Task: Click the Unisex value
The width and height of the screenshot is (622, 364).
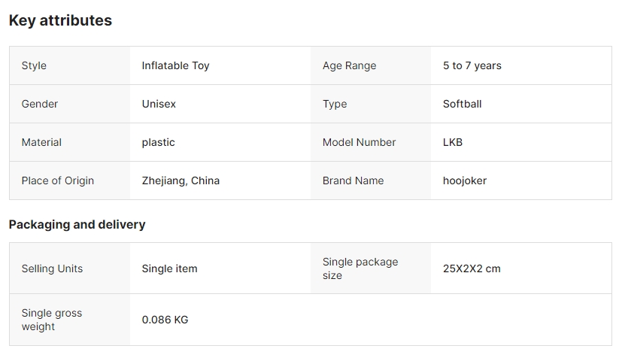Action: pyautogui.click(x=159, y=104)
